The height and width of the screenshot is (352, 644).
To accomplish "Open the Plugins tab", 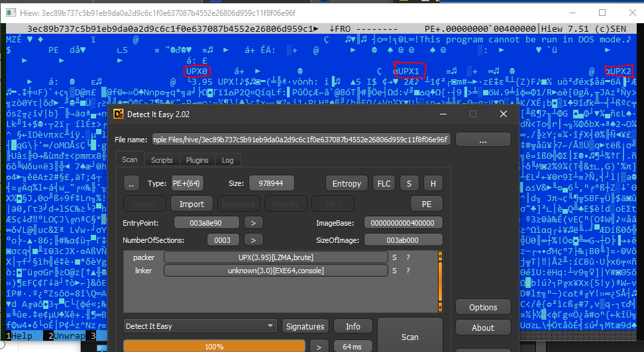I will tap(197, 160).
